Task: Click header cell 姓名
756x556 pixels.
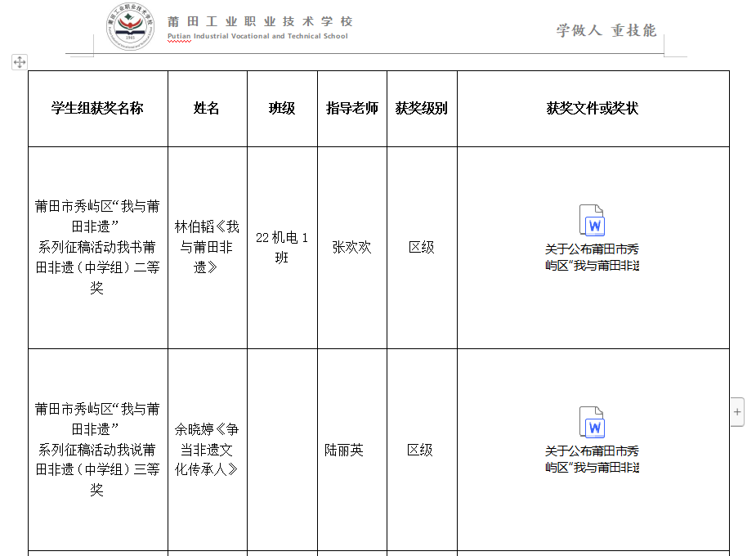Action: (208, 109)
